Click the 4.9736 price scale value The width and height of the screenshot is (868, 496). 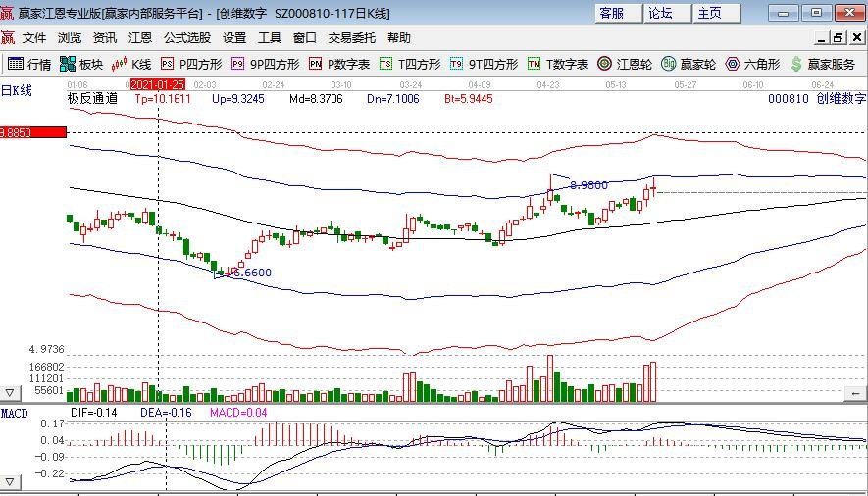46,350
